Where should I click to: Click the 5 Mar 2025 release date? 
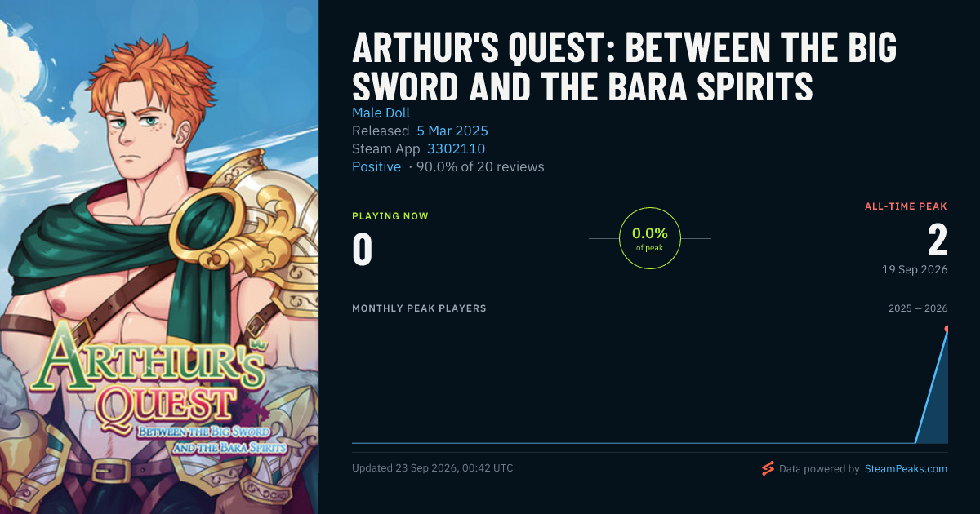click(x=452, y=131)
